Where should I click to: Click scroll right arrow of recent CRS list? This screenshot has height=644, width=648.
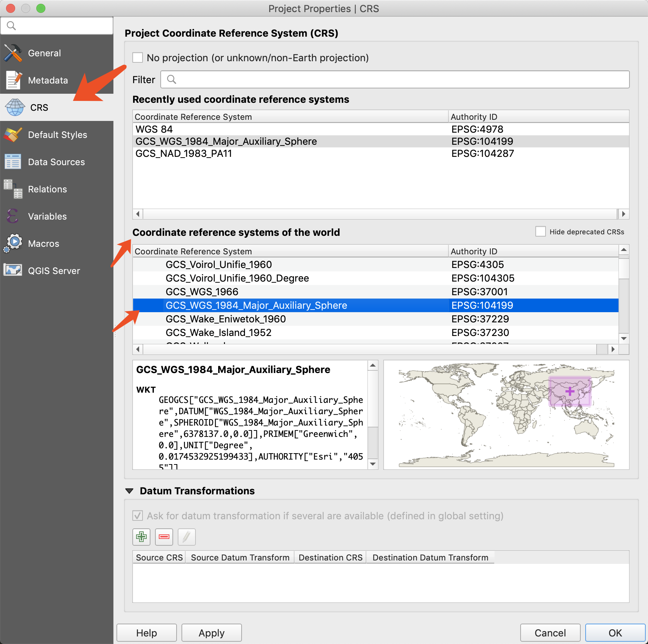(x=624, y=214)
